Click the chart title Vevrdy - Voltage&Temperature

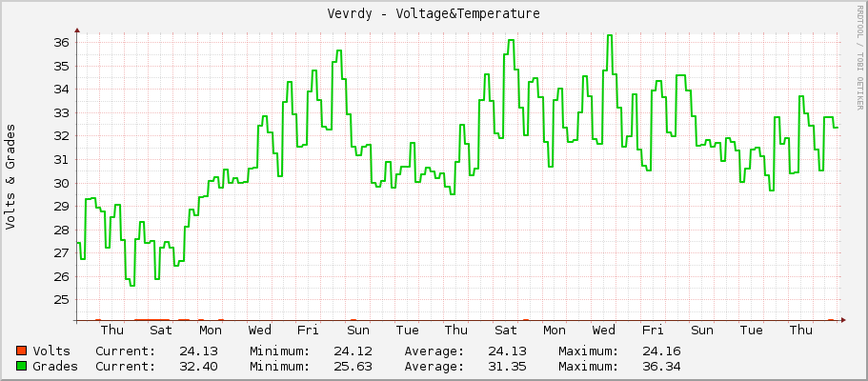pos(434,13)
